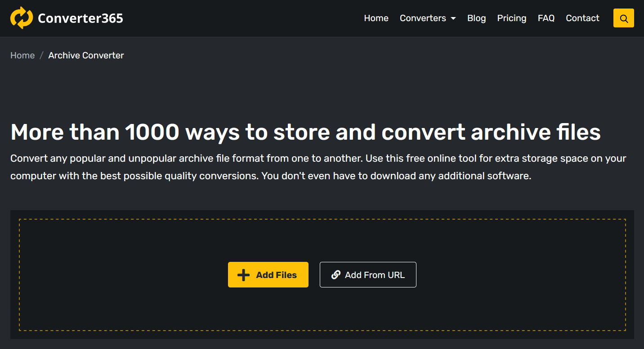
Task: Click the chain link icon beside Add From URL
Action: [x=335, y=275]
